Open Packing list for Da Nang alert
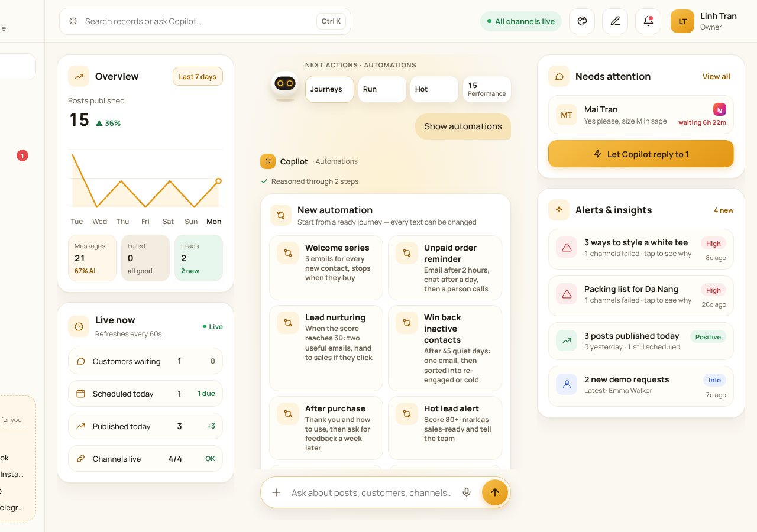Viewport: 757px width, 532px height. [x=641, y=296]
